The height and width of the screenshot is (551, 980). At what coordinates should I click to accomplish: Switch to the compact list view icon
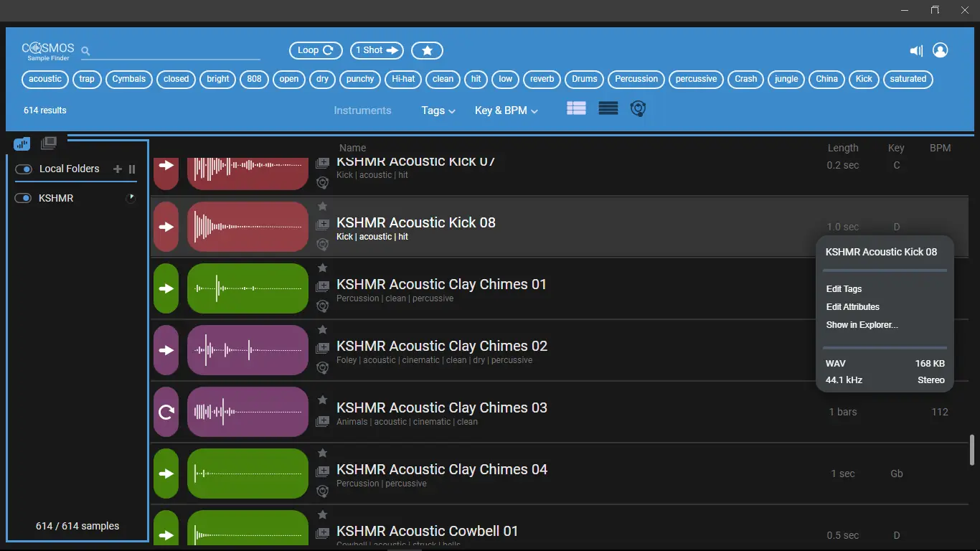click(608, 108)
